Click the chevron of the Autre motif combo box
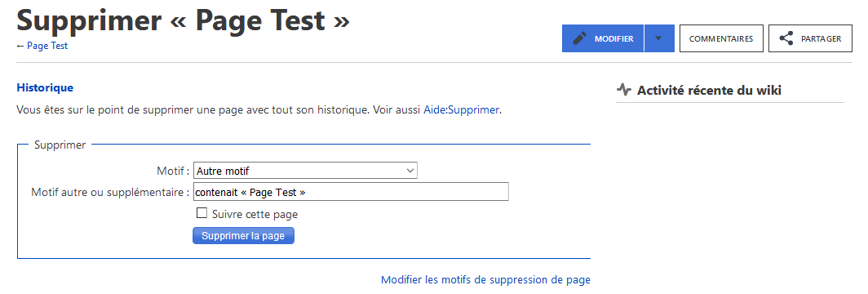 pos(410,171)
